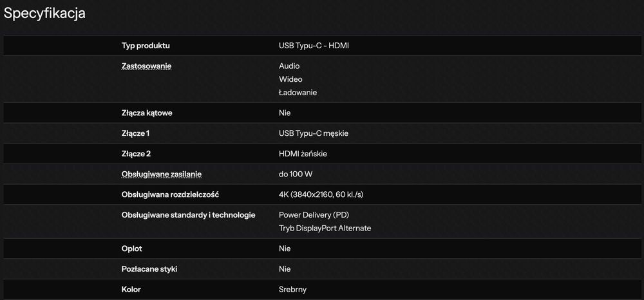Click the USB Typu-C - HDMI value
This screenshot has height=300, width=644.
314,46
